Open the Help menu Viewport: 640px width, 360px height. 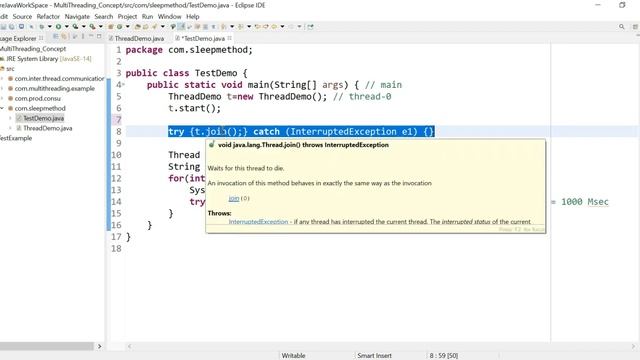click(193, 17)
